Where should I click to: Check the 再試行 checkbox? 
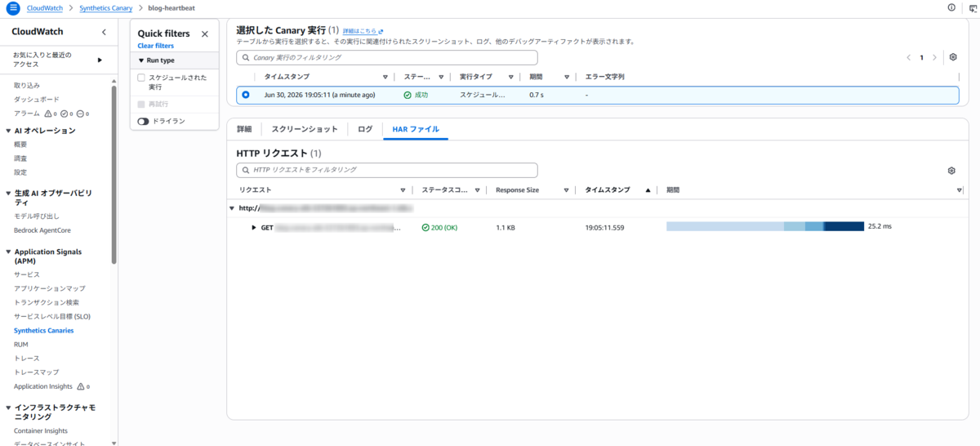pos(141,105)
